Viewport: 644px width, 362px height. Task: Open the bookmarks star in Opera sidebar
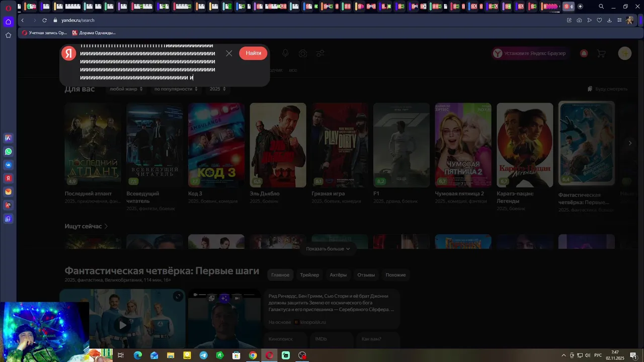click(8, 35)
